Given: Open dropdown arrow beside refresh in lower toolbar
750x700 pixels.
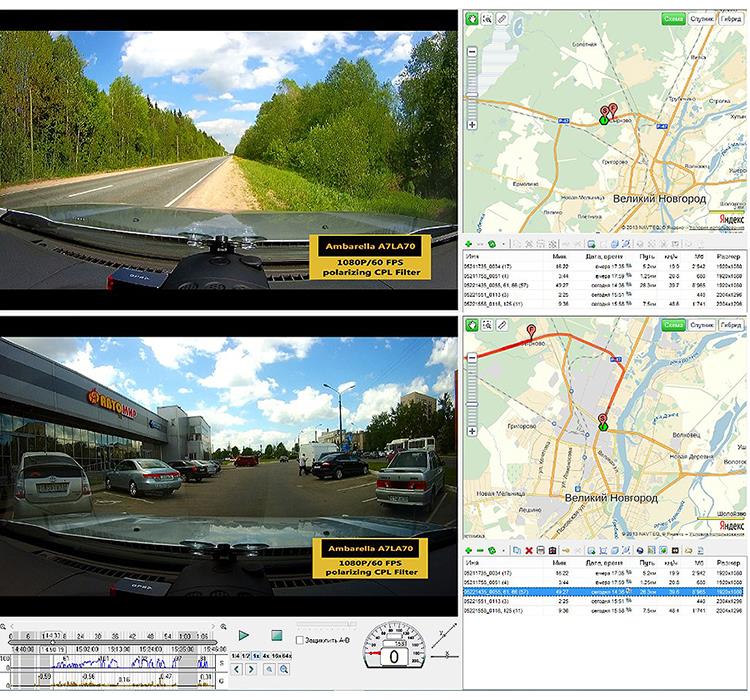Looking at the screenshot, I should (503, 551).
